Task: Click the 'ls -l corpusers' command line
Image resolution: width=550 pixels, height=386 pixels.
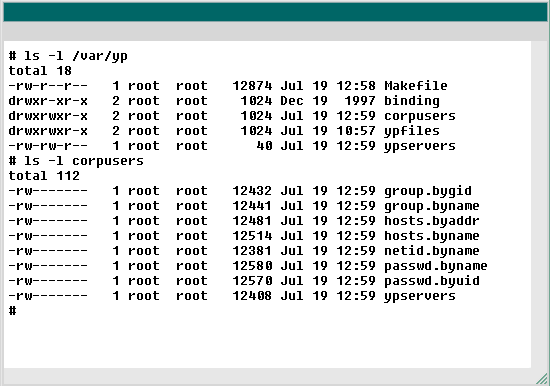Action: click(83, 161)
